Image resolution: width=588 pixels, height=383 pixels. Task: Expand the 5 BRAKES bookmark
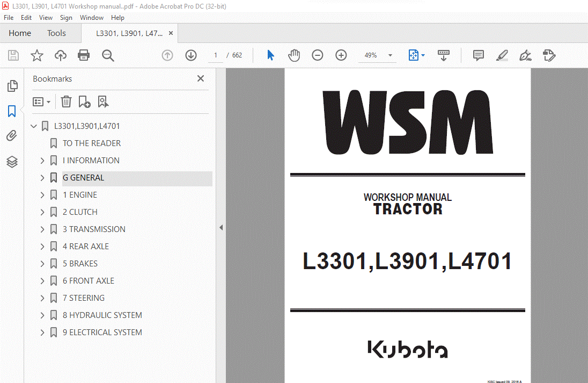tap(42, 264)
